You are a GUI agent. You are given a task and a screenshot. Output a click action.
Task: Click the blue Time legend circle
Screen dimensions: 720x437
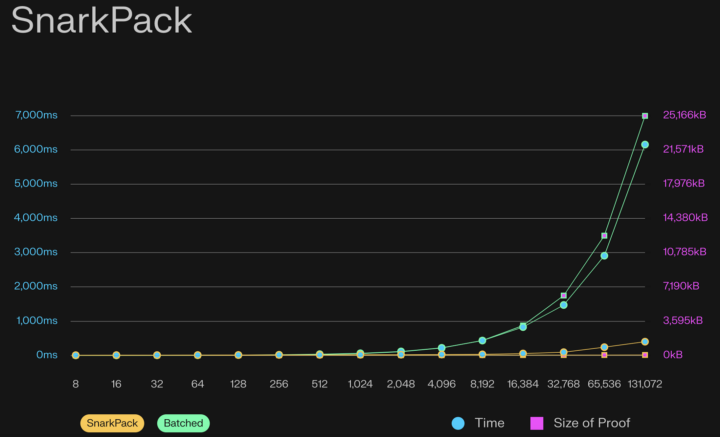coord(458,423)
